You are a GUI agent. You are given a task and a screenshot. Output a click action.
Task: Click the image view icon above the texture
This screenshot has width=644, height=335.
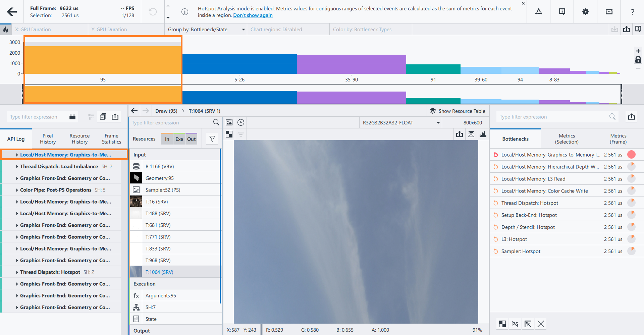229,122
